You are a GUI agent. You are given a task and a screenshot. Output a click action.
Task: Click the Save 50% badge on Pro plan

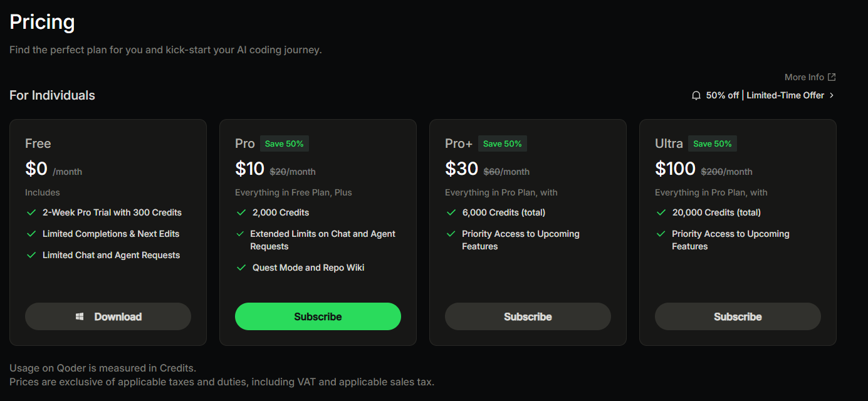[284, 144]
